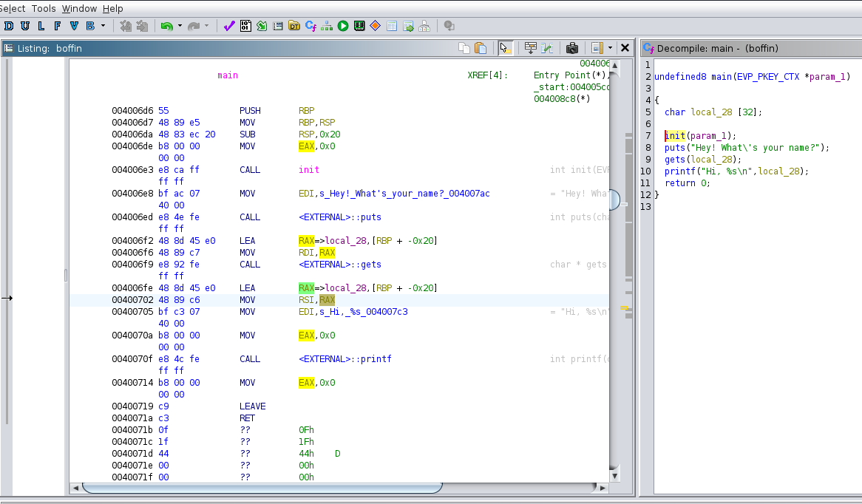Navigate to next Function with F icon
Image resolution: width=862 pixels, height=504 pixels.
point(58,26)
